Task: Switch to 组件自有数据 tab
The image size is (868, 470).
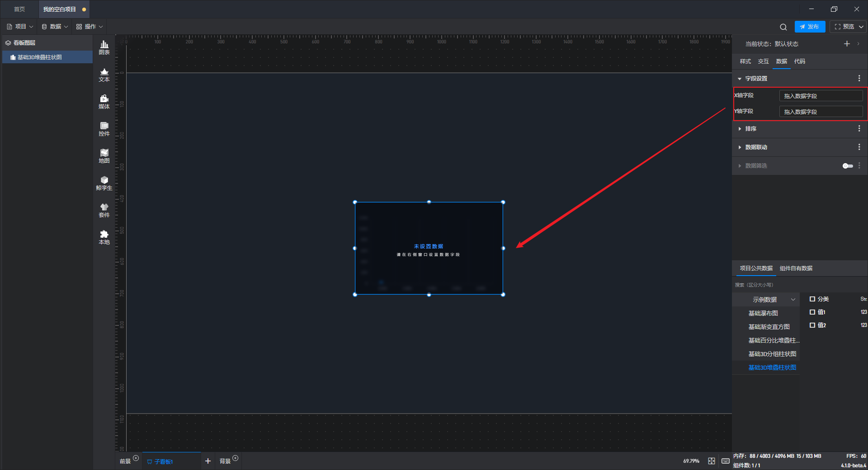Action: pyautogui.click(x=796, y=268)
